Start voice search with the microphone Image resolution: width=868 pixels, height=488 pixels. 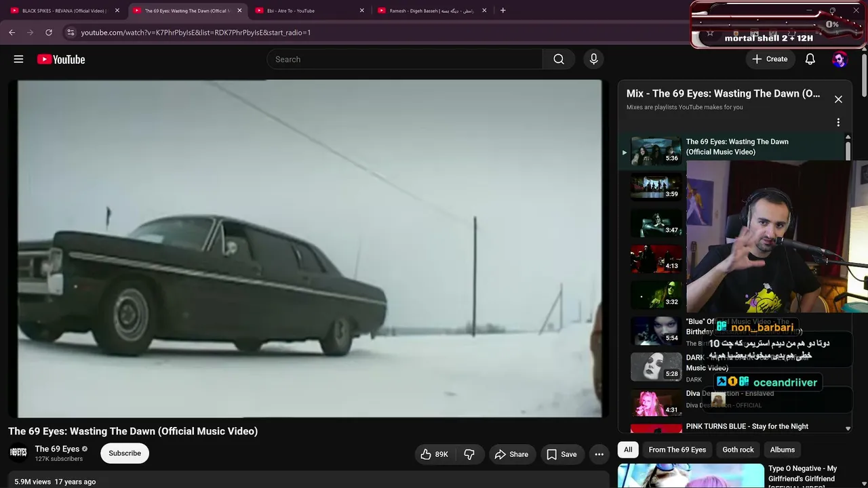click(x=593, y=59)
